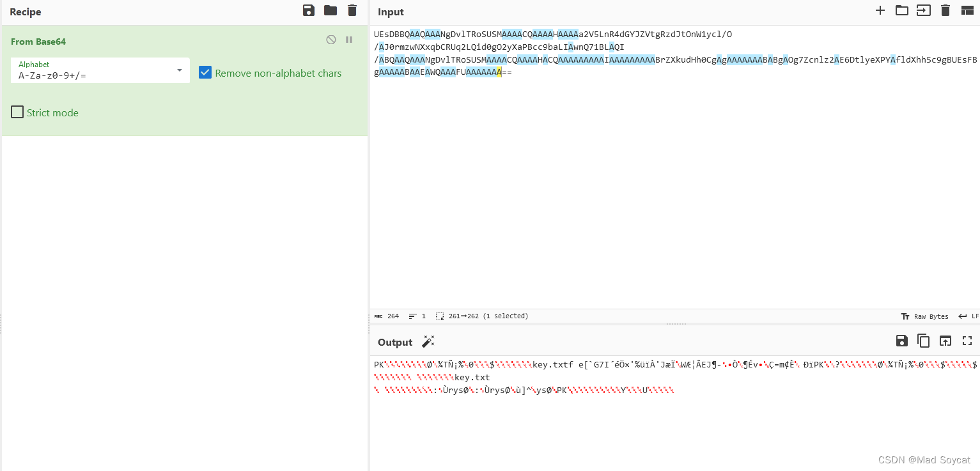Click the Magic wand in Output
This screenshot has width=980, height=471.
click(428, 342)
